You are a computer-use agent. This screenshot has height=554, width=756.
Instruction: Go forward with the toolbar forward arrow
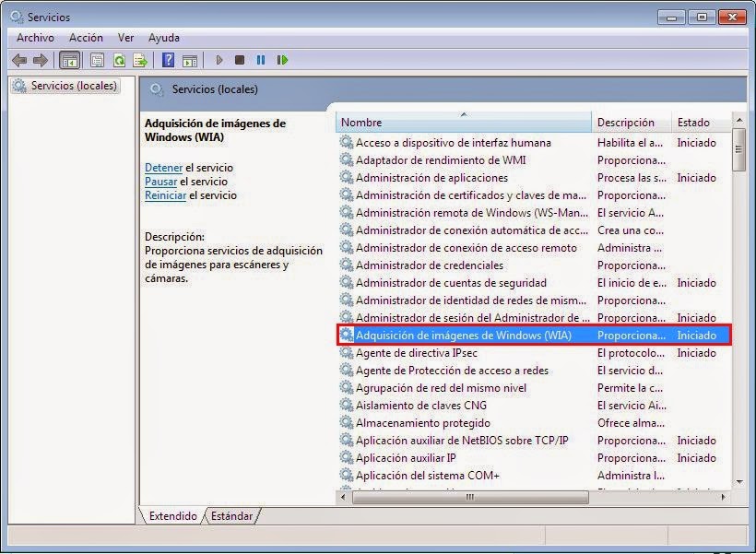pyautogui.click(x=41, y=60)
